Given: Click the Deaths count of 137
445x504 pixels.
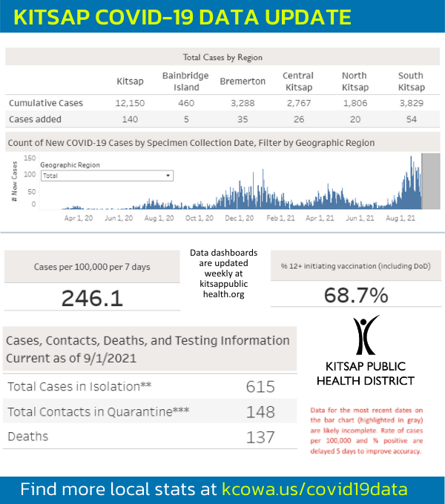Looking at the screenshot, I should (x=260, y=437).
